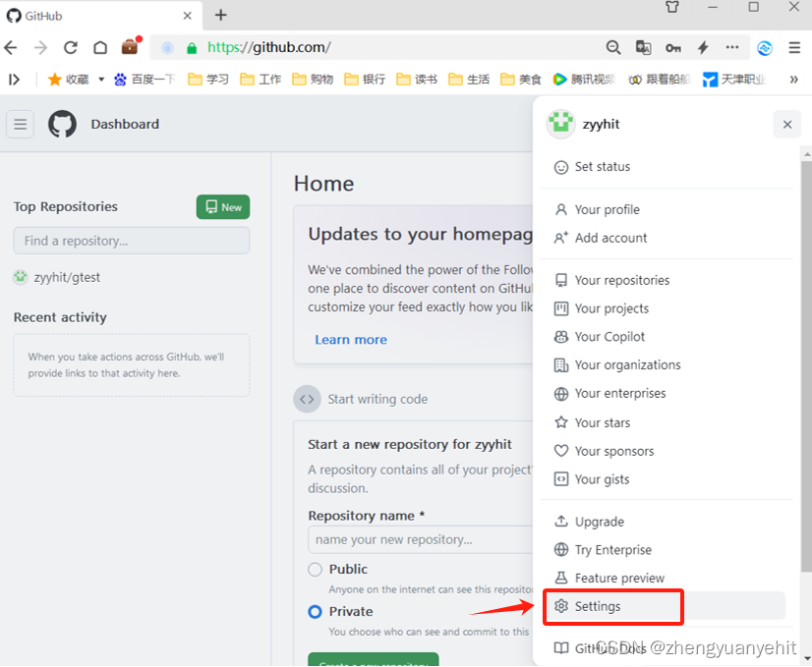Click the shirt skin icon in title bar
Viewport: 812px width, 667px height.
click(672, 7)
